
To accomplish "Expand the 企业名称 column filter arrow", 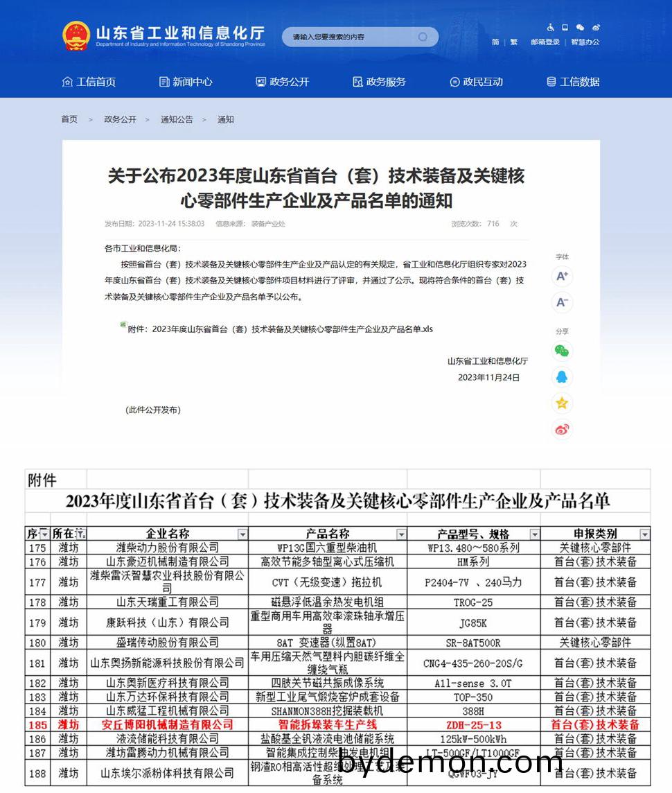I will pos(242,534).
